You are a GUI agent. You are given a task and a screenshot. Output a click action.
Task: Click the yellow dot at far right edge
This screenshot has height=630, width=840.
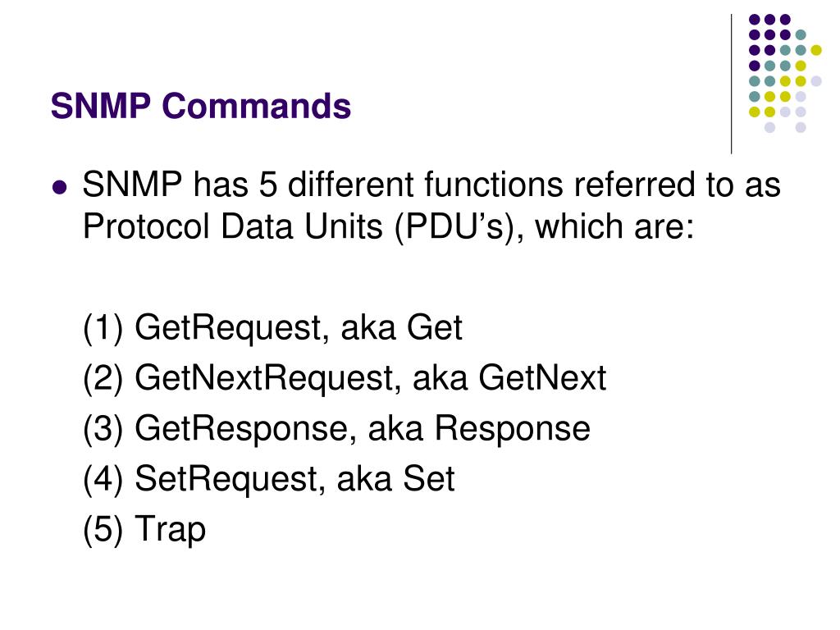click(x=816, y=50)
